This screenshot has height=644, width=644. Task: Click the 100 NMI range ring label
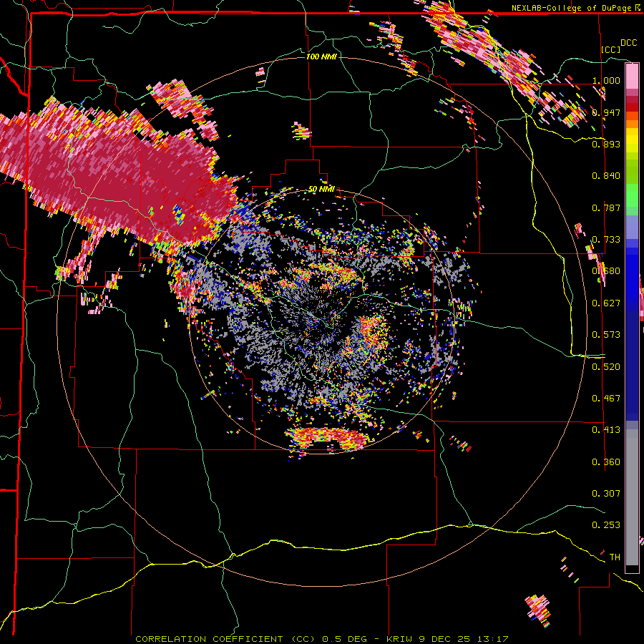coord(321,57)
